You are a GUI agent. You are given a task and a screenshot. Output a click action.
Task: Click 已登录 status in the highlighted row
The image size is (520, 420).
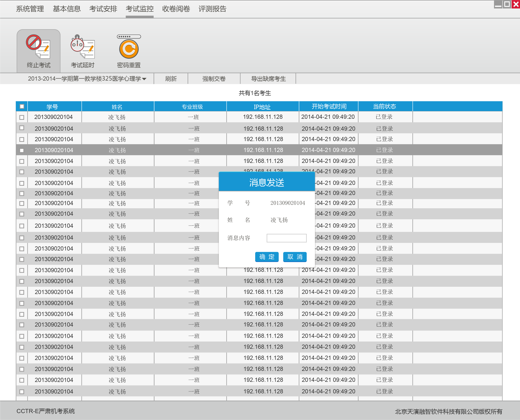pyautogui.click(x=385, y=150)
